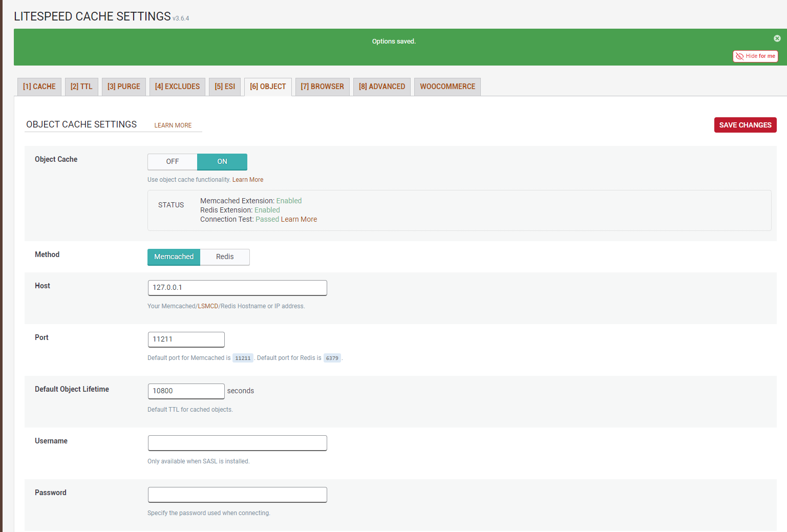
Task: Dismiss the Options saved notice
Action: [x=777, y=38]
